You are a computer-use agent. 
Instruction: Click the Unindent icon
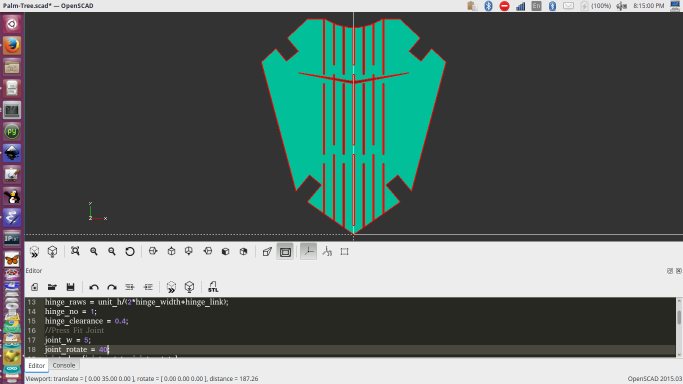point(130,287)
